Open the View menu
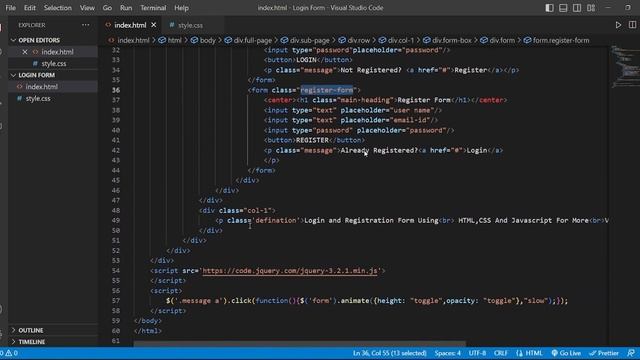This screenshot has width=640, height=360. pyautogui.click(x=87, y=8)
